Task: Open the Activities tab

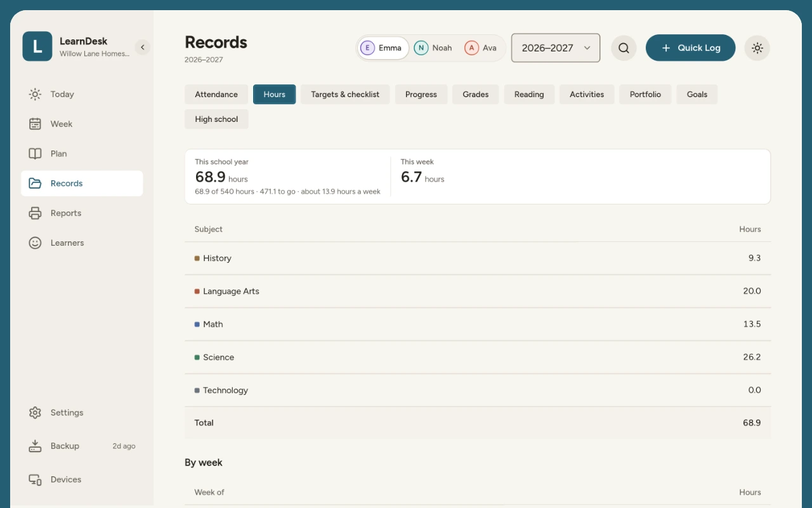Action: point(587,95)
